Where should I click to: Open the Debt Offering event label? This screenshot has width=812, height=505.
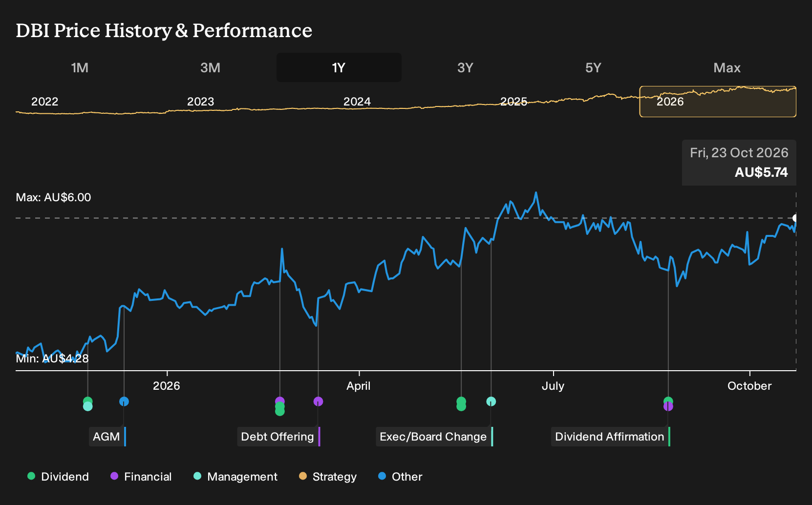(278, 437)
